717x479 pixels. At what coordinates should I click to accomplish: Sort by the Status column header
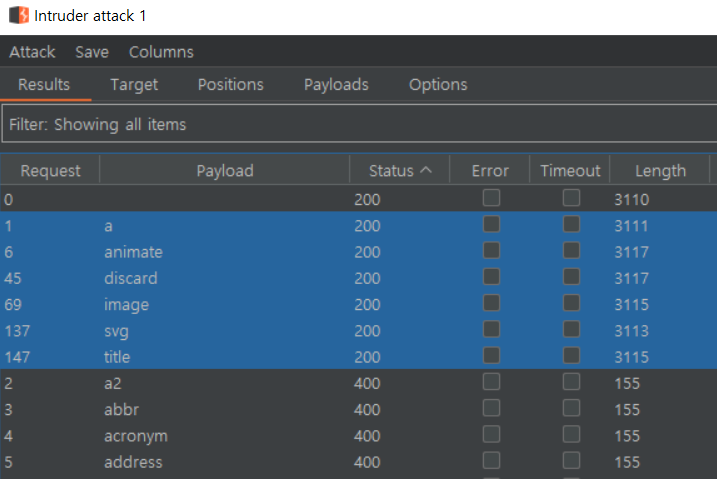(x=399, y=171)
